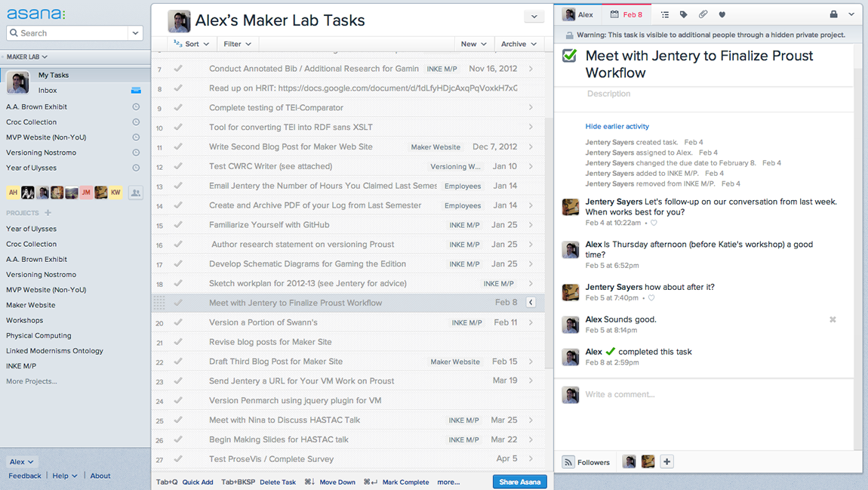Open Inbox in the sidebar
The height and width of the screenshot is (490, 868).
[48, 91]
